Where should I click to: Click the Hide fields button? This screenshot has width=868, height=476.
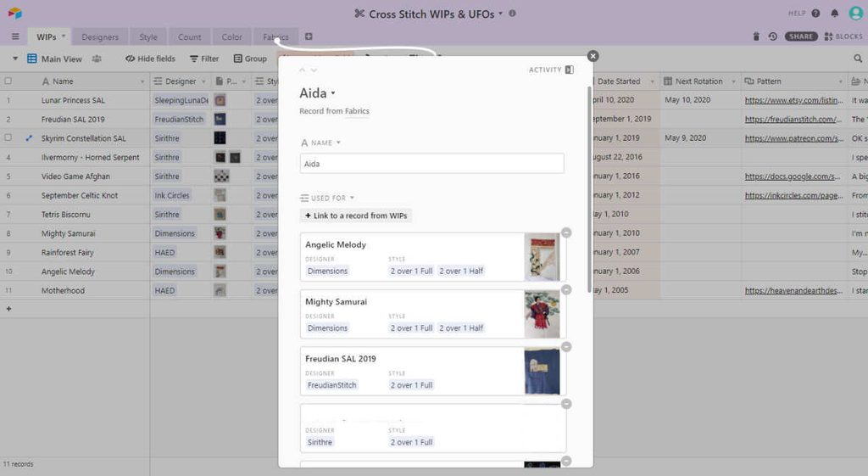pos(151,59)
